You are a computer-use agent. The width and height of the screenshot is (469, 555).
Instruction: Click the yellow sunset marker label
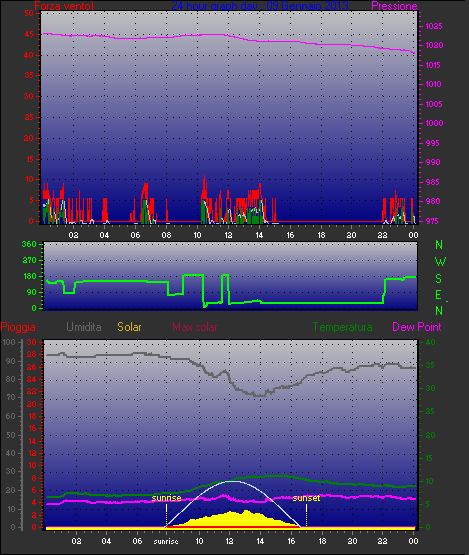307,498
